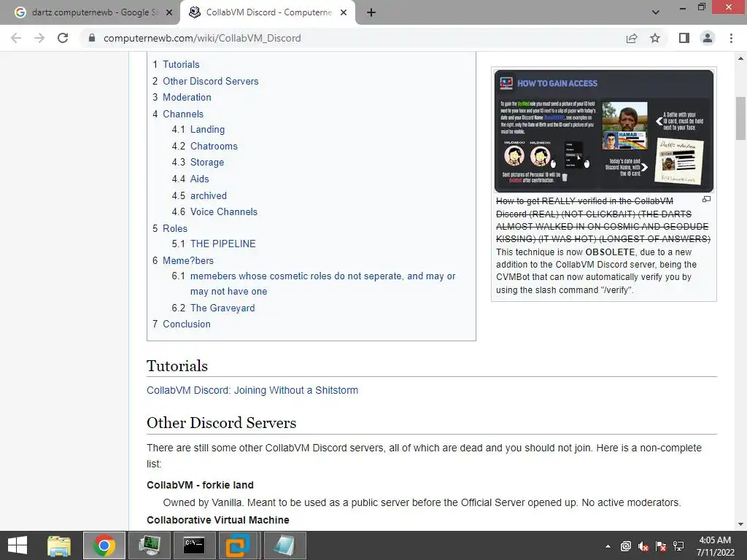Enlarge the How to Gain Access image
The width and height of the screenshot is (747, 560).
point(603,131)
